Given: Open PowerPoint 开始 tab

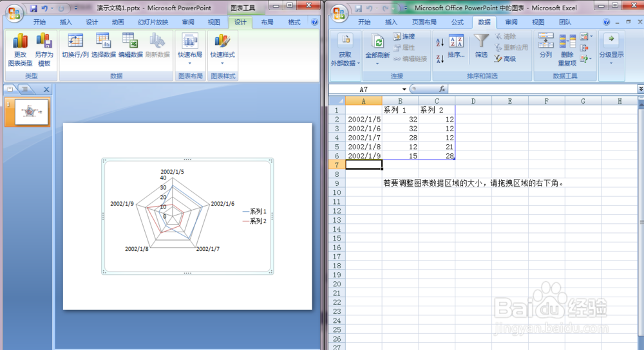Looking at the screenshot, I should click(x=39, y=22).
